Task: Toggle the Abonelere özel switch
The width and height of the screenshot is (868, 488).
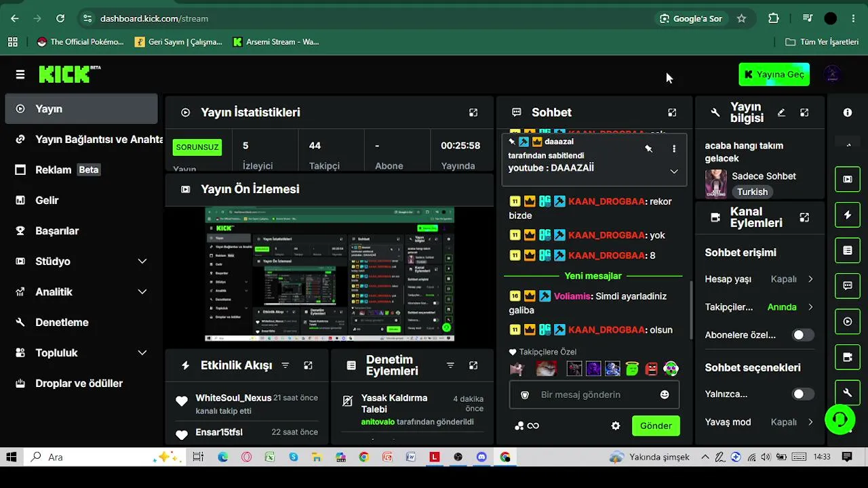Action: click(x=803, y=335)
